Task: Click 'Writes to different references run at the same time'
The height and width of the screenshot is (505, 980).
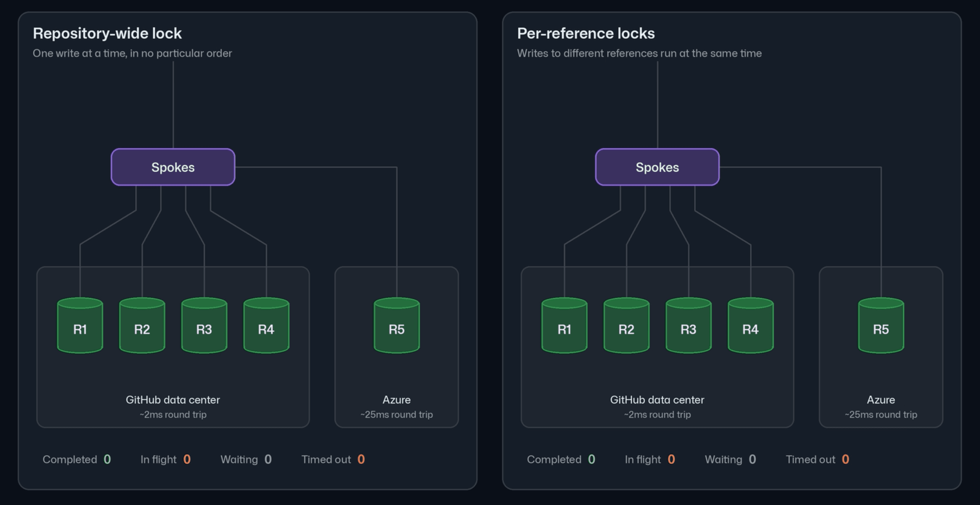Action: [x=639, y=53]
